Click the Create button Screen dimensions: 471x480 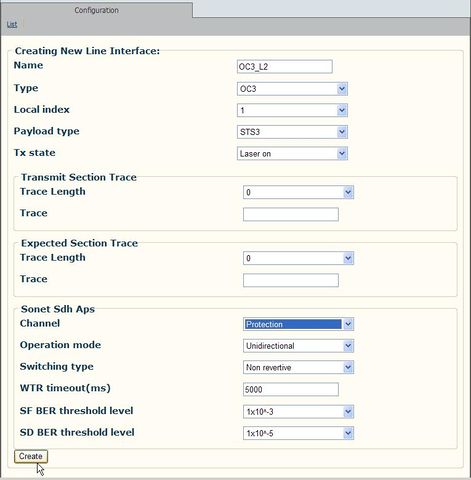(x=31, y=456)
